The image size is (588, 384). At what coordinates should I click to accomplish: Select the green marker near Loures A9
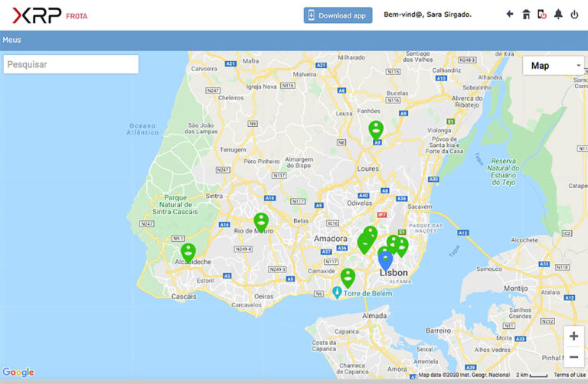376,130
